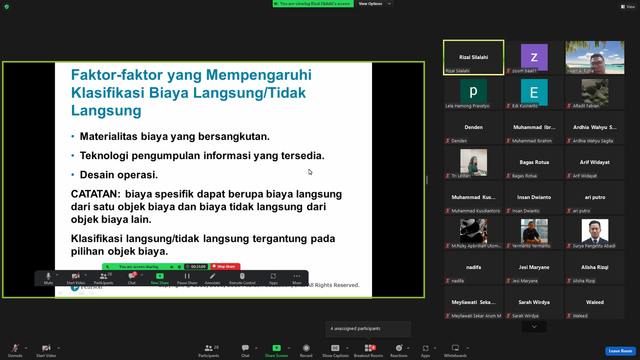Select Yermianto's photo tile
The height and width of the screenshot is (360, 640).
pyautogui.click(x=534, y=232)
